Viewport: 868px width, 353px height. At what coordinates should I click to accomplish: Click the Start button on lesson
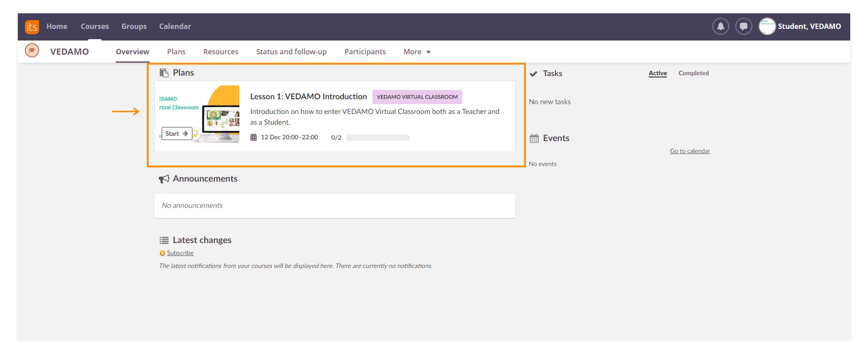177,134
